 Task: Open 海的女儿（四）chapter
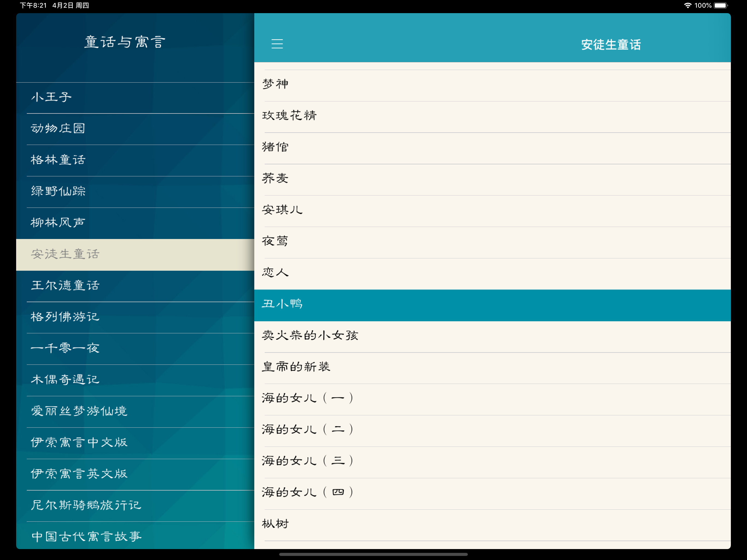(x=492, y=494)
